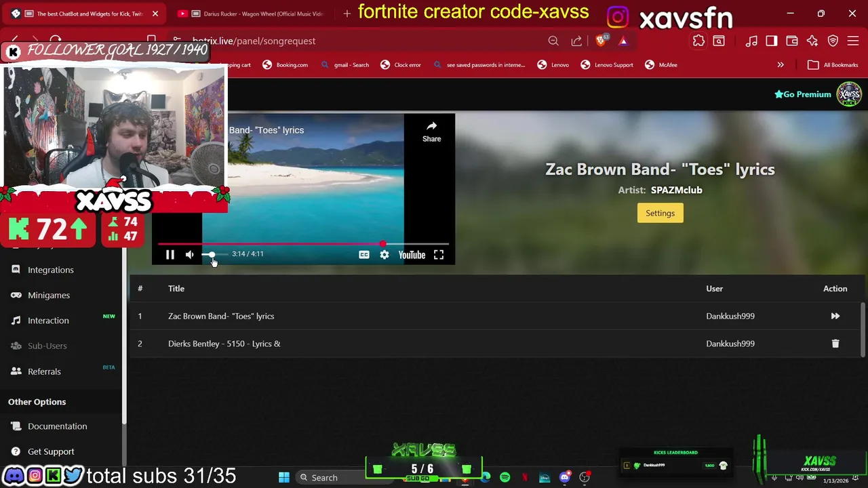Select Dankkush999 in Zac Brown row
This screenshot has height=488, width=868.
pos(730,316)
